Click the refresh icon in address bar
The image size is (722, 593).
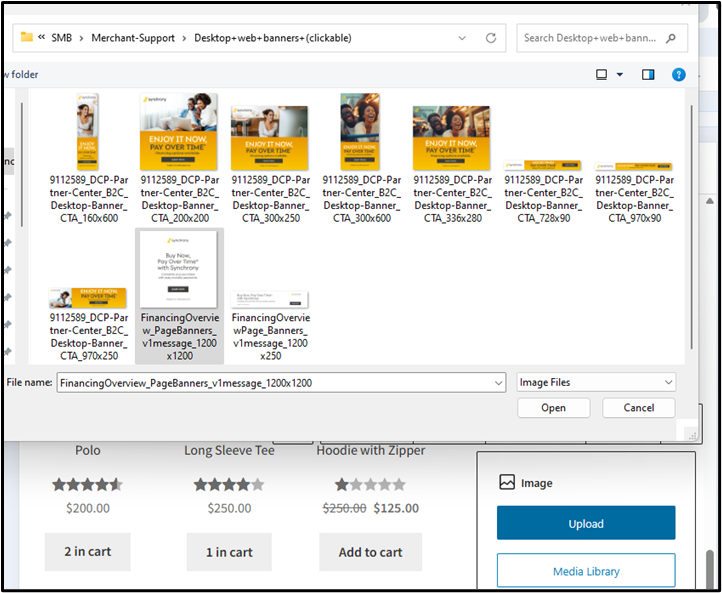(491, 38)
